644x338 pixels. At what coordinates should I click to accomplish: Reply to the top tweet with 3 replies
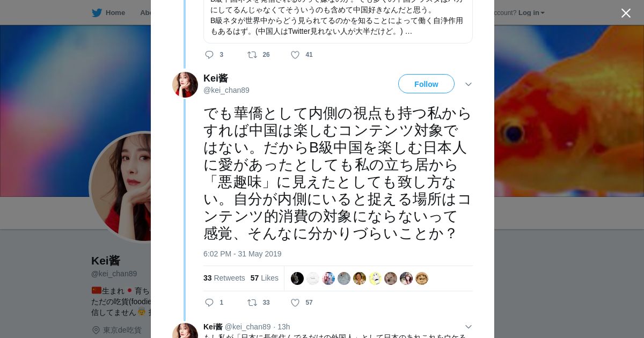tap(209, 55)
